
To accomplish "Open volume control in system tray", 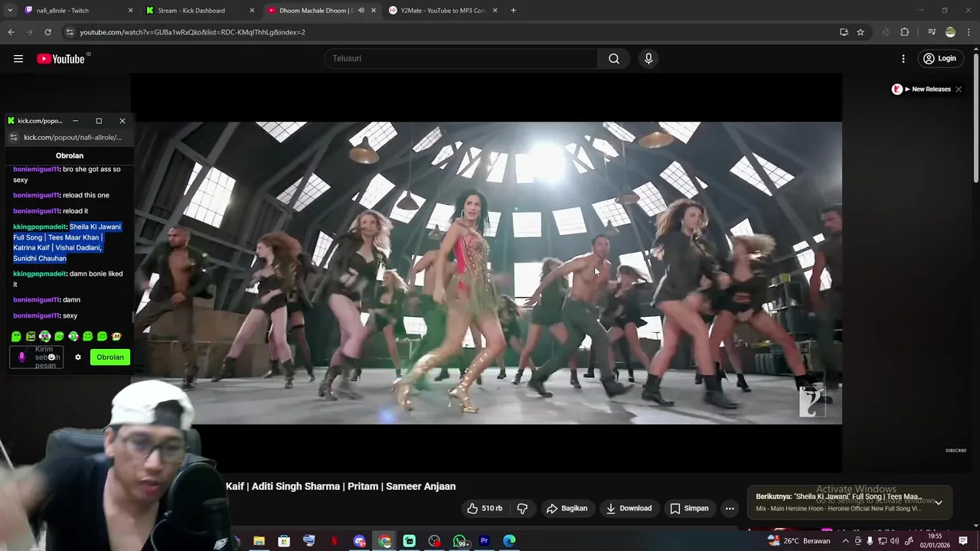I will (894, 541).
